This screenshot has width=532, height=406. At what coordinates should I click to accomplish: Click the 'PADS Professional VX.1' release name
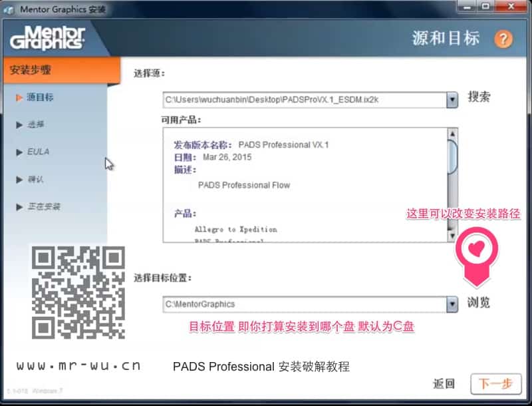pyautogui.click(x=284, y=145)
